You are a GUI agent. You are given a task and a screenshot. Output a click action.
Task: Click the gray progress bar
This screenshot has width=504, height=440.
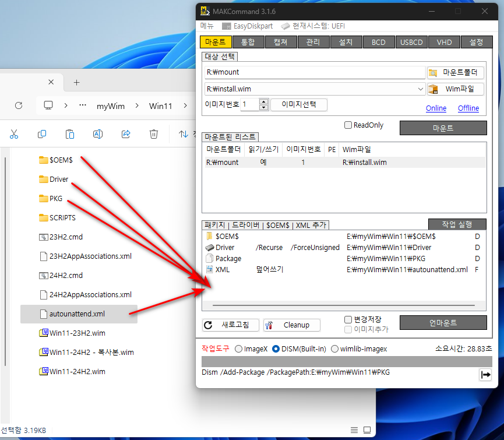pyautogui.click(x=347, y=361)
